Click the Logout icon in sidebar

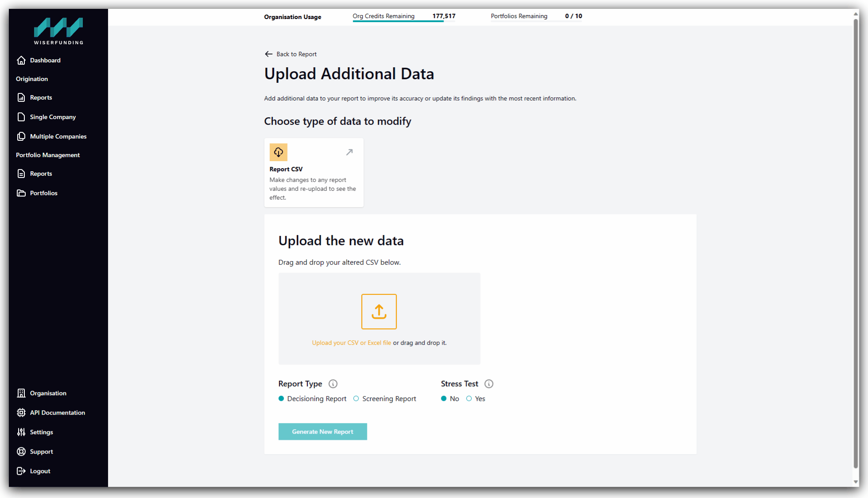click(21, 471)
